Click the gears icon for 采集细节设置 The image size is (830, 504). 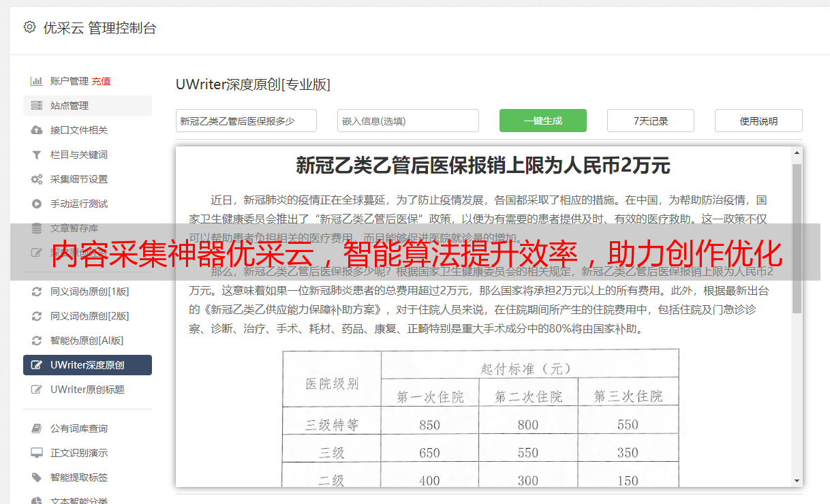pyautogui.click(x=37, y=179)
